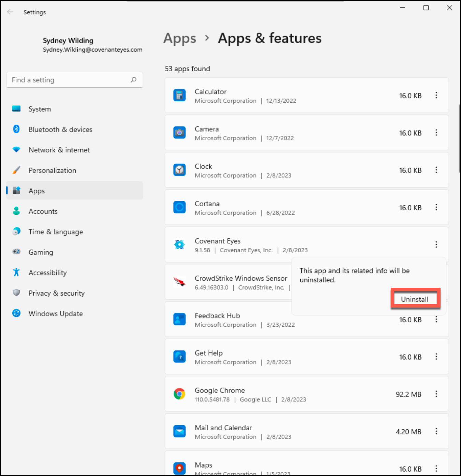This screenshot has width=461, height=476.
Task: Click the Feedback Hub app icon
Action: [x=179, y=319]
